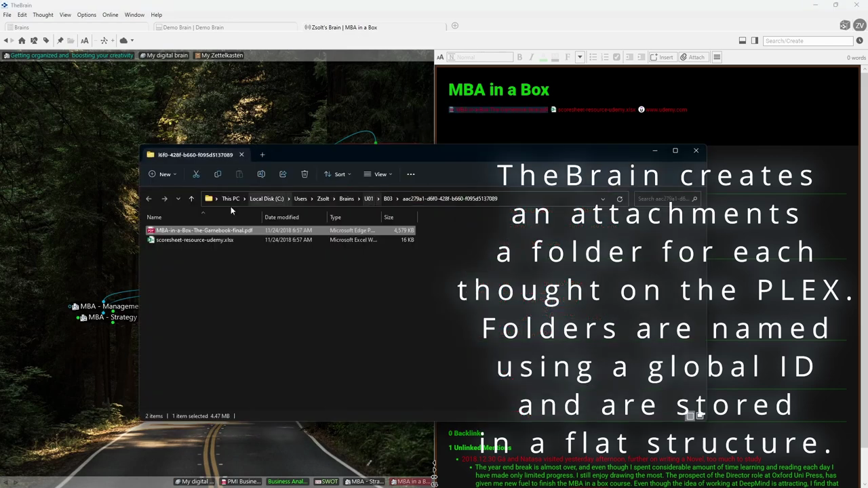This screenshot has width=868, height=488.
Task: Open the Edit menu
Action: 22,15
